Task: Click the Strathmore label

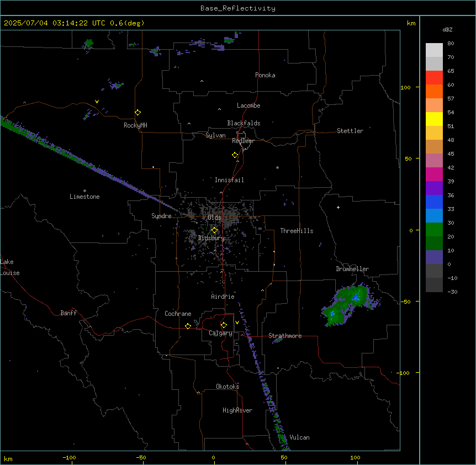Action: tap(285, 336)
